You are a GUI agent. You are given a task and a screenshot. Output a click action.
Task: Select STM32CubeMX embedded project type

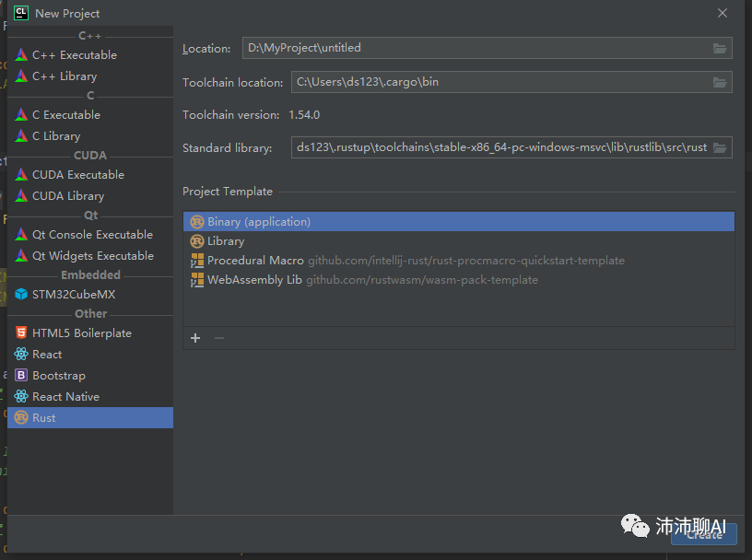90,295
